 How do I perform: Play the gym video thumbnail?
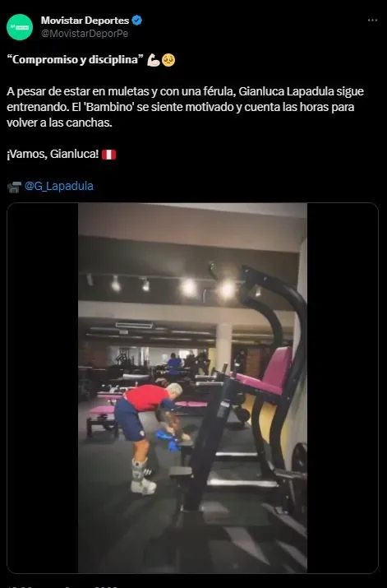click(192, 387)
